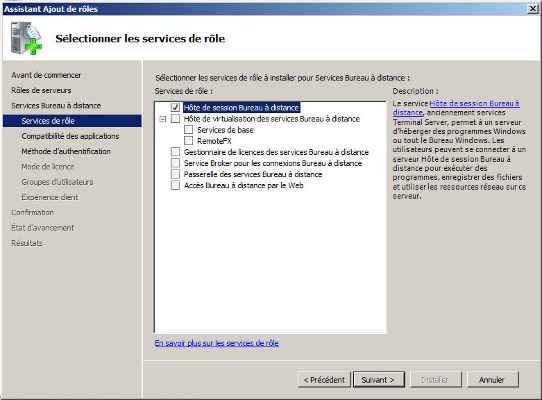Tick Accès Bureau à distance par le Web
Viewport: 542px width, 400px height.
[176, 185]
